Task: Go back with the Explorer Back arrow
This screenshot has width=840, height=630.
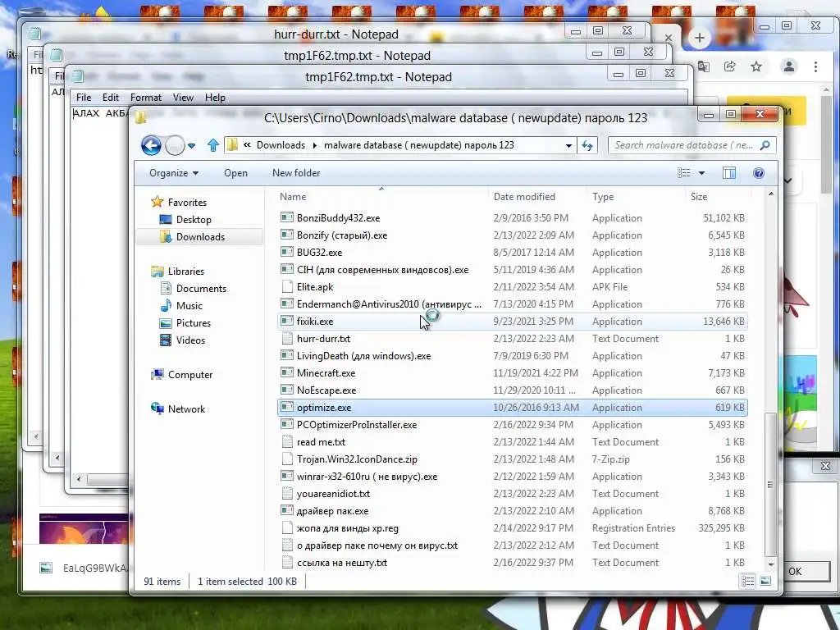Action: coord(151,145)
